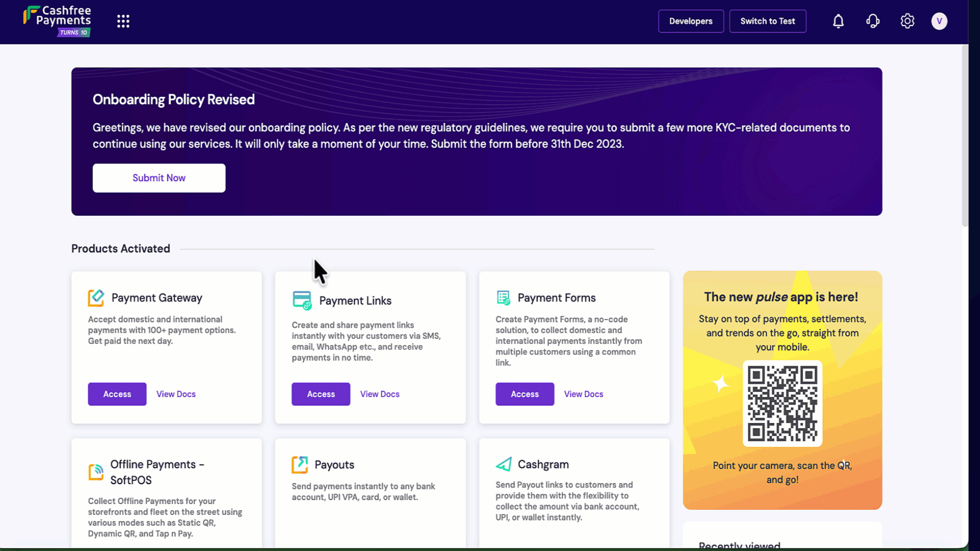Viewport: 980px width, 551px height.
Task: Click the Offline Payments SoftPOS icon
Action: click(96, 472)
